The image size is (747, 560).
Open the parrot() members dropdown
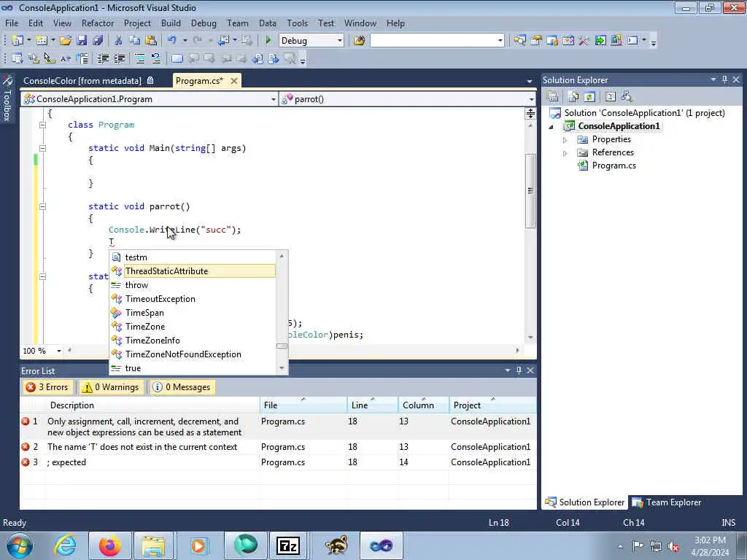coord(531,99)
